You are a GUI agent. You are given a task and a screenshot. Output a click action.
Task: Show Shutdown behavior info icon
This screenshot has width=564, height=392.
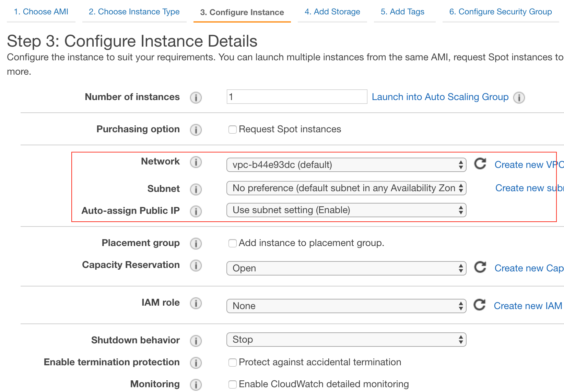196,341
